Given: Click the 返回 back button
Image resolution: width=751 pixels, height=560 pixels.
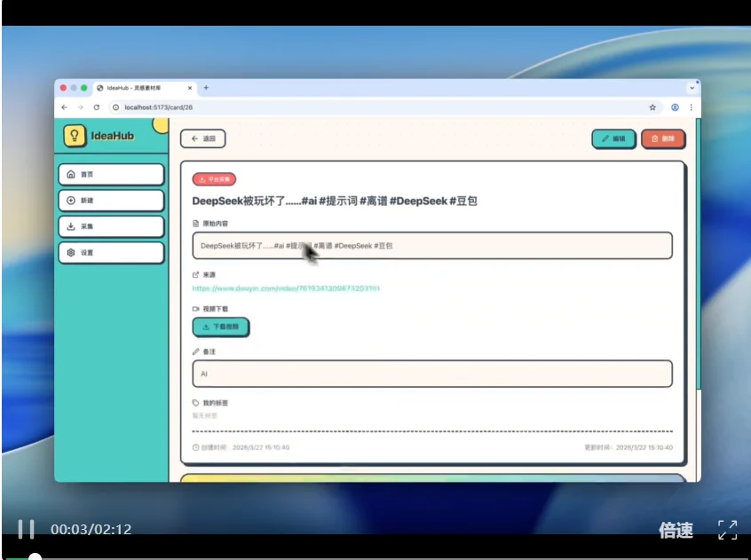Looking at the screenshot, I should (x=203, y=138).
